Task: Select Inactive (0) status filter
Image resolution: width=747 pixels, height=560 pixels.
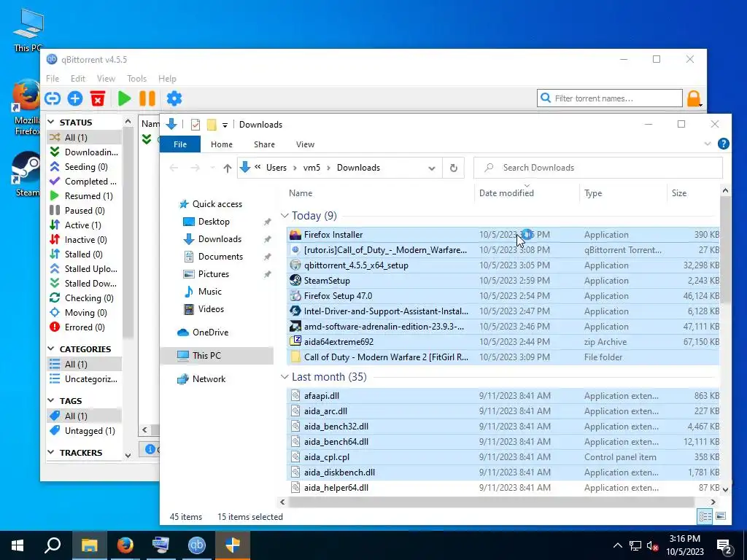Action: pos(84,239)
